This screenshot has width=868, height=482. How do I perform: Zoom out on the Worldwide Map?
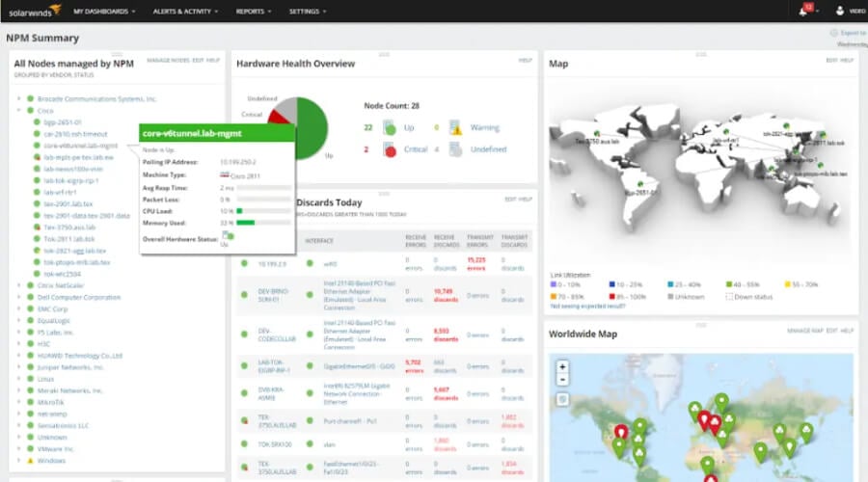[x=562, y=380]
